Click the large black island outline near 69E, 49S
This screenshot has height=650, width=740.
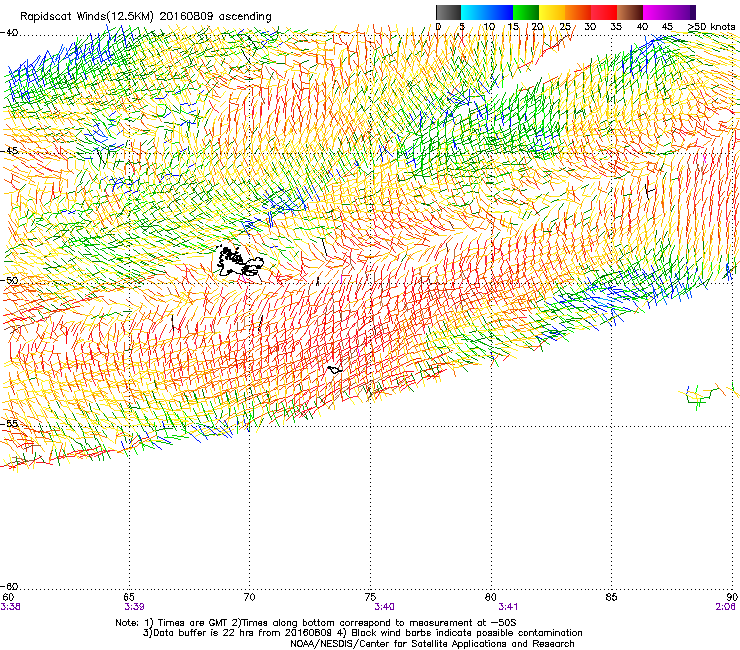coord(239,261)
